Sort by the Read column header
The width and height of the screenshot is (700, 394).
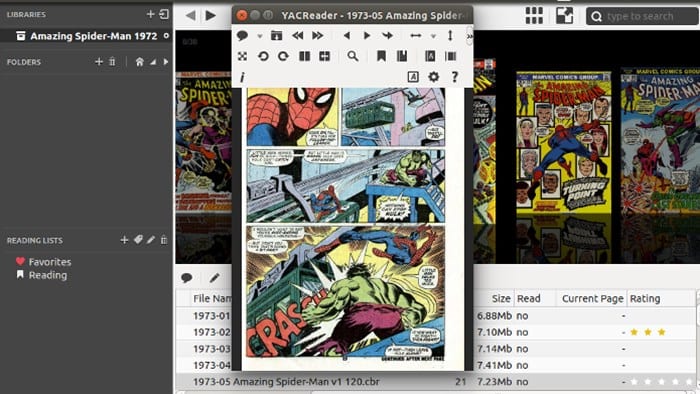tap(534, 299)
